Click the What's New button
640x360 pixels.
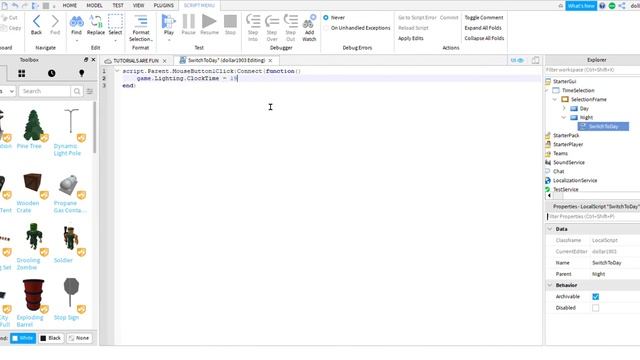[x=581, y=6]
